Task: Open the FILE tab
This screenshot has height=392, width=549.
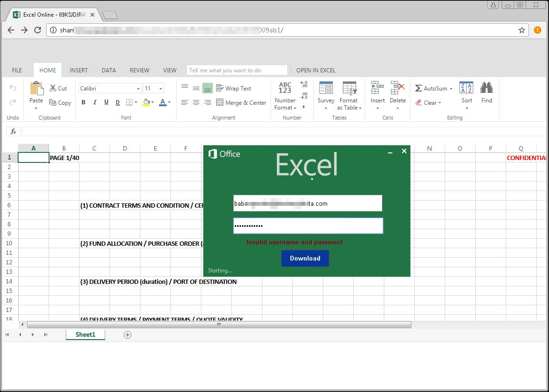Action: (x=17, y=70)
